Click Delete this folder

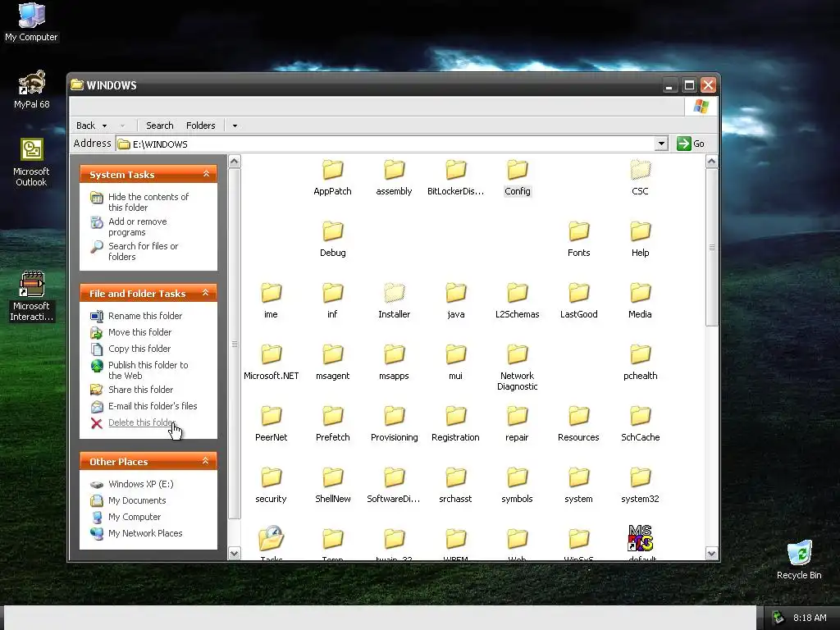(142, 422)
